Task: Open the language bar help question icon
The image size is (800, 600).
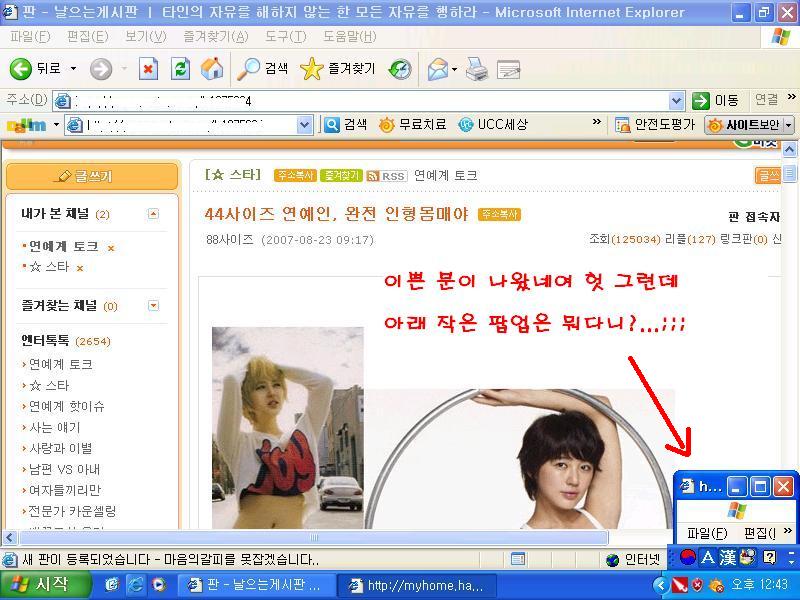Action: click(x=769, y=557)
